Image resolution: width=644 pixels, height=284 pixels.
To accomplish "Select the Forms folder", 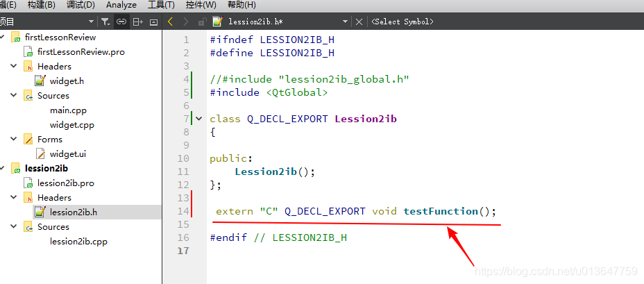I will [x=50, y=140].
